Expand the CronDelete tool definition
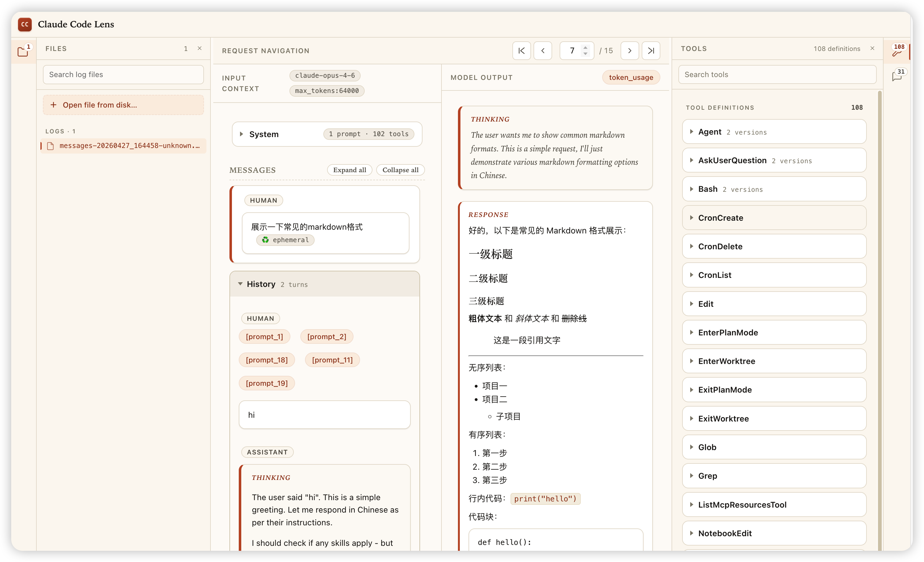The height and width of the screenshot is (562, 924). [774, 246]
